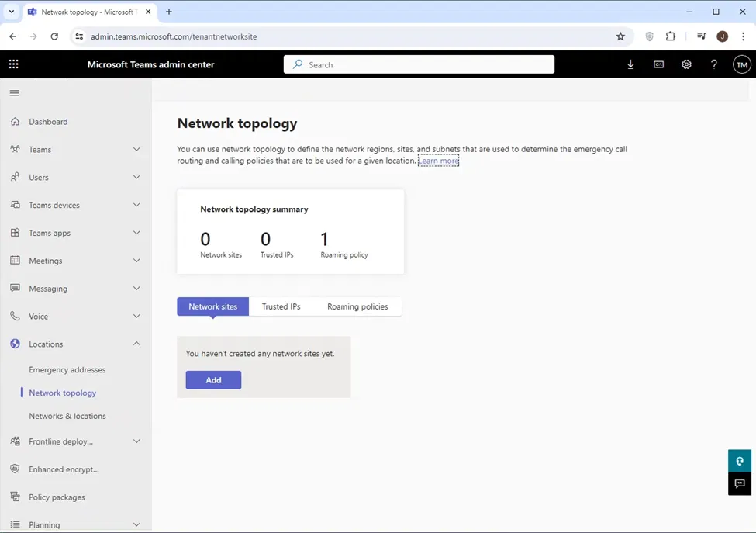Click the Help question mark icon
This screenshot has height=533, width=756.
714,64
